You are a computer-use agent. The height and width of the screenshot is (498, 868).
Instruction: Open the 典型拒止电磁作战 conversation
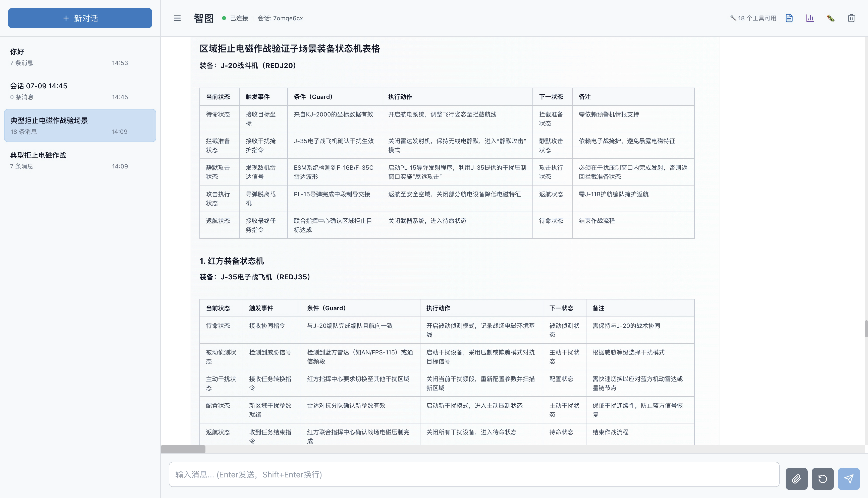pos(80,160)
